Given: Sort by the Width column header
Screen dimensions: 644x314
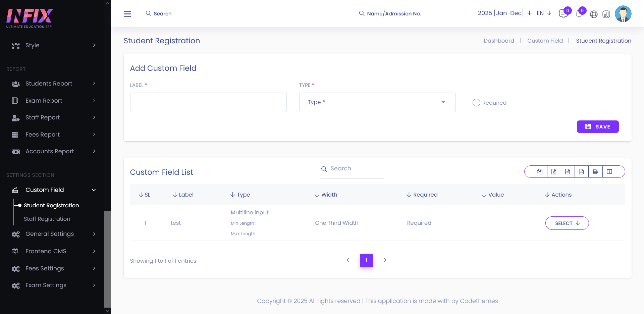Looking at the screenshot, I should point(326,195).
